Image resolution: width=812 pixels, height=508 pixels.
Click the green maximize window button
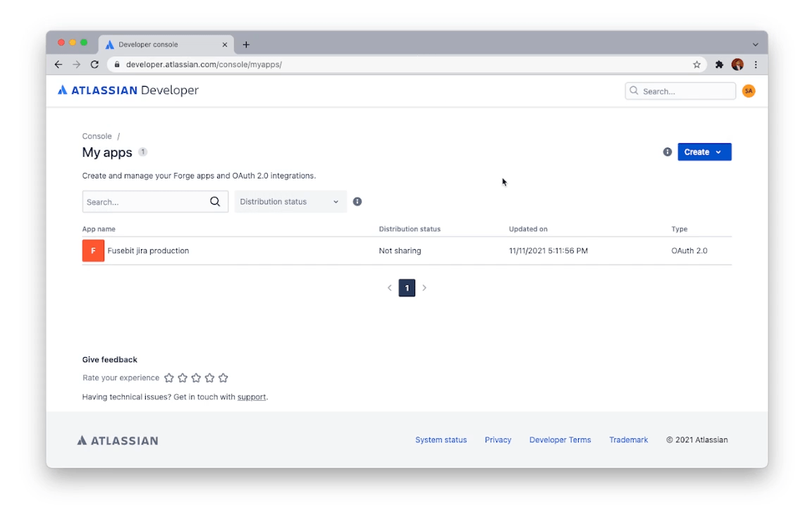(84, 42)
